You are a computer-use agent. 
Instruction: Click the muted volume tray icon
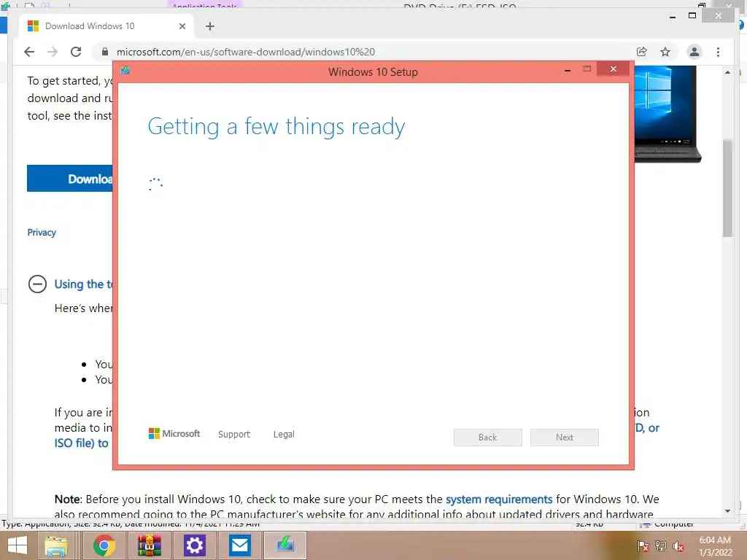[x=678, y=546]
